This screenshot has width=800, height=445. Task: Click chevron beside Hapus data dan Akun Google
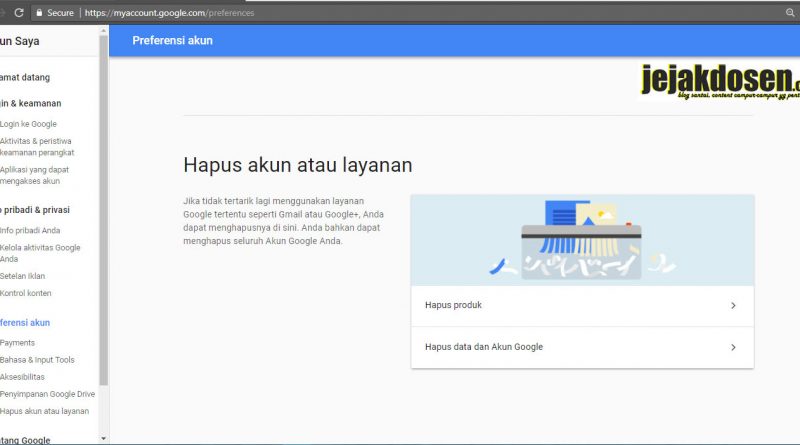coord(733,348)
